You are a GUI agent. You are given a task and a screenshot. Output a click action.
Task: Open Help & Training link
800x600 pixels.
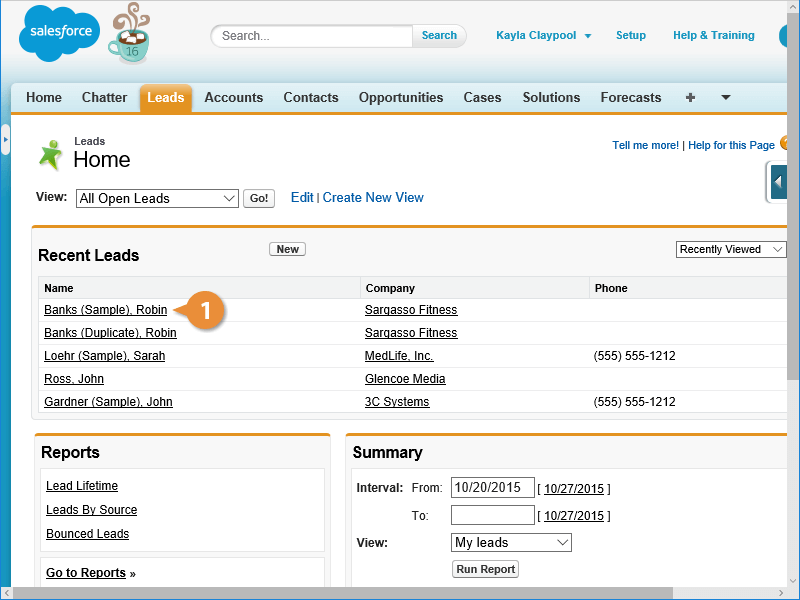[714, 35]
